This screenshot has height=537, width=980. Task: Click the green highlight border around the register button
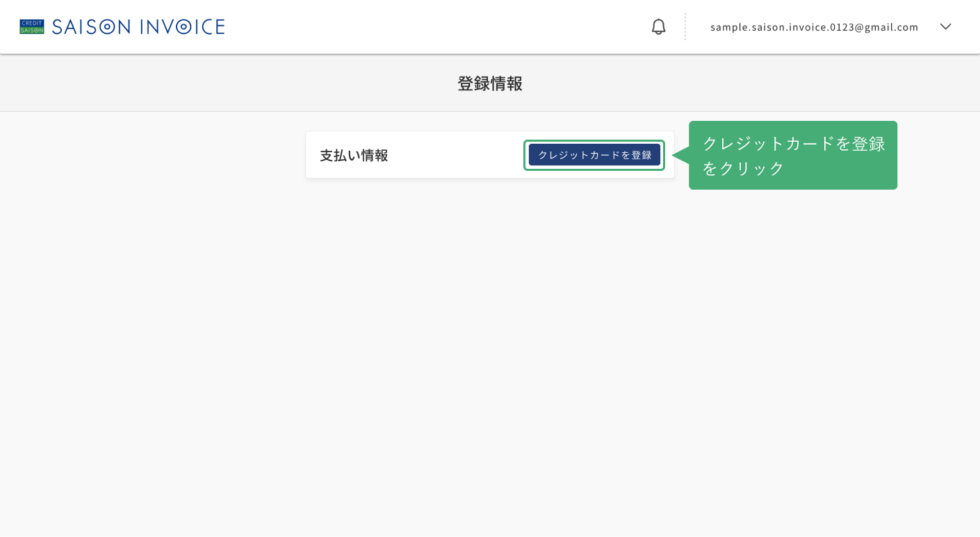click(594, 141)
